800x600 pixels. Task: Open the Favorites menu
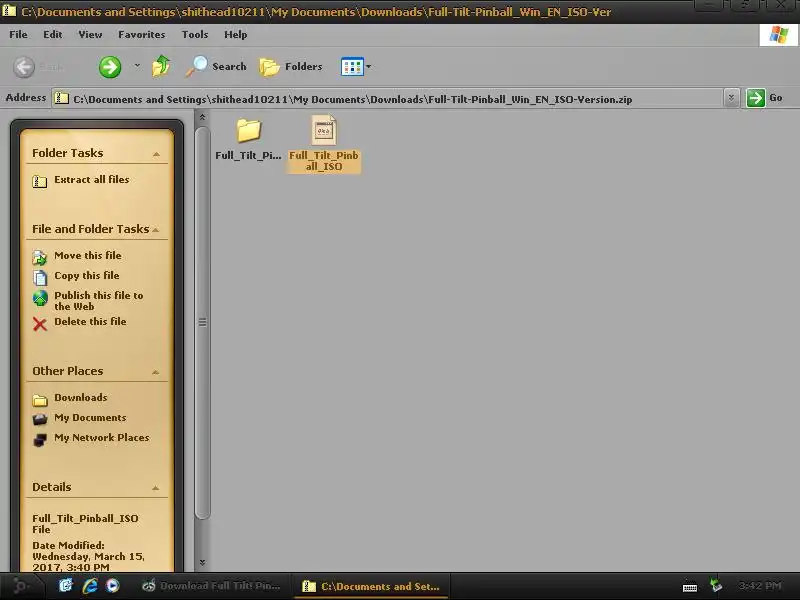[x=142, y=34]
